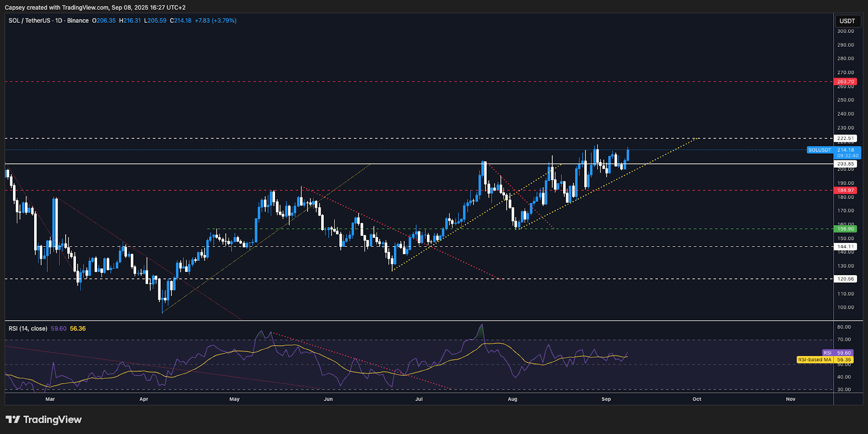Click the 250.00 tick on the price axis
The width and height of the screenshot is (868, 434).
(845, 100)
